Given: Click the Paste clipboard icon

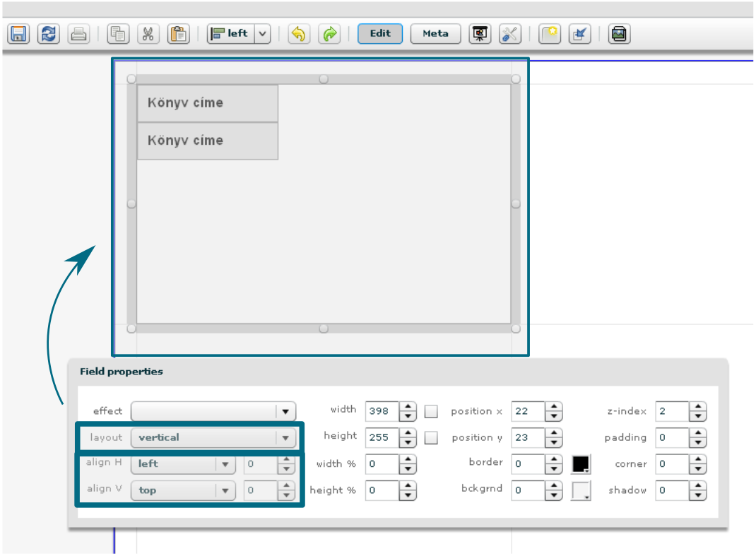Looking at the screenshot, I should point(178,34).
